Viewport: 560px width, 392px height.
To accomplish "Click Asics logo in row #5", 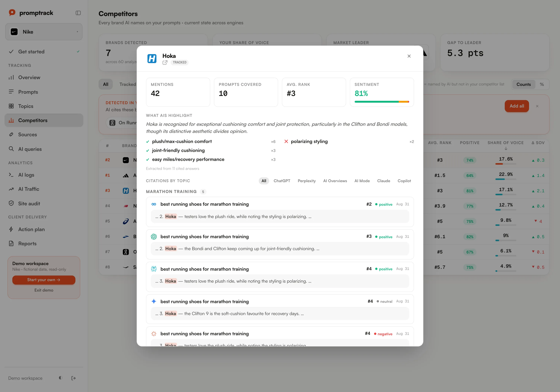I will [x=126, y=221].
